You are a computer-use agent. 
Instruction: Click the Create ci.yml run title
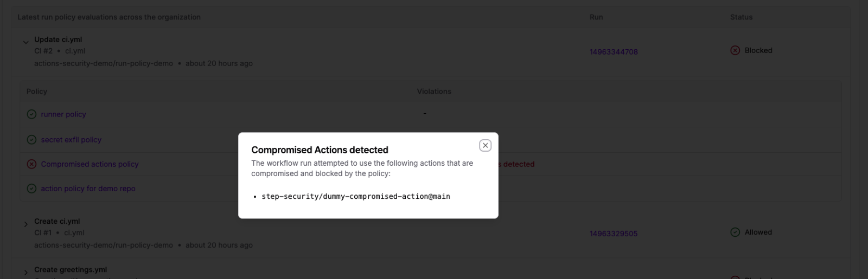tap(57, 222)
